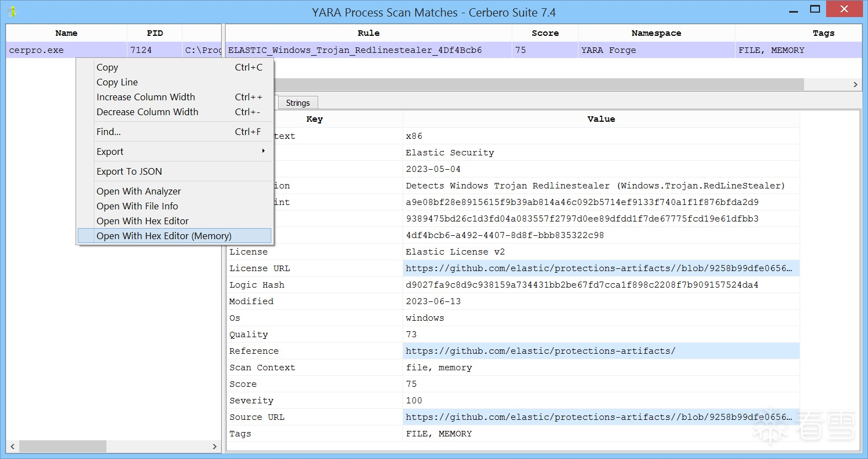Maximize the YARA Process Scan Matches window
This screenshot has width=868, height=459.
[815, 10]
